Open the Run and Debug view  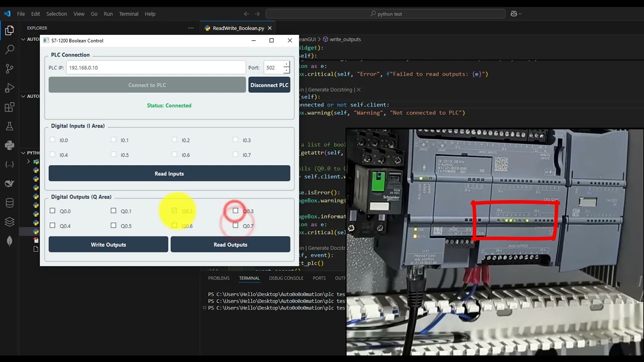(x=9, y=88)
